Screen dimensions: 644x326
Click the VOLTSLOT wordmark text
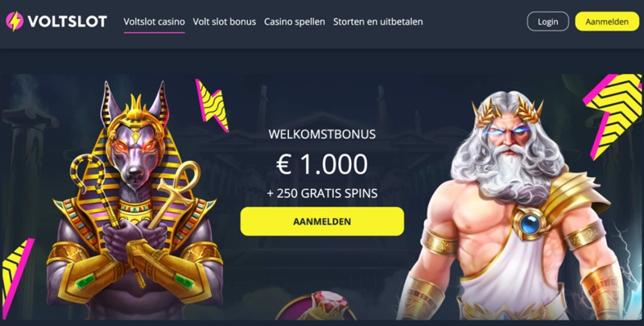[x=68, y=22]
